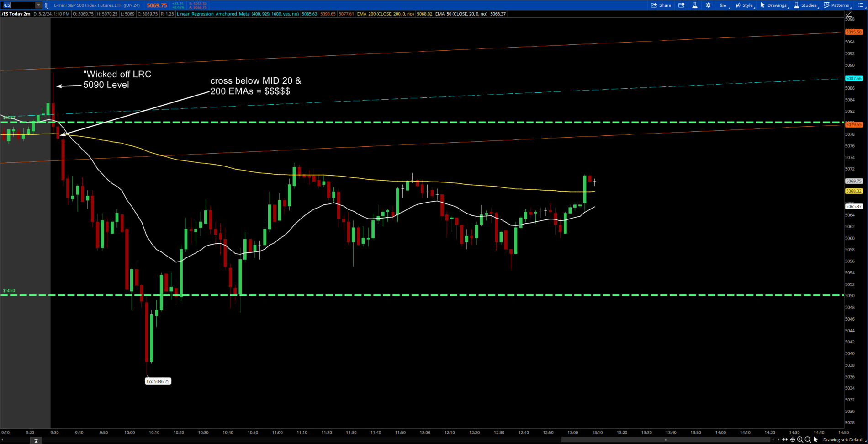
Task: Click the zoom out magnifier icon
Action: pyautogui.click(x=808, y=439)
